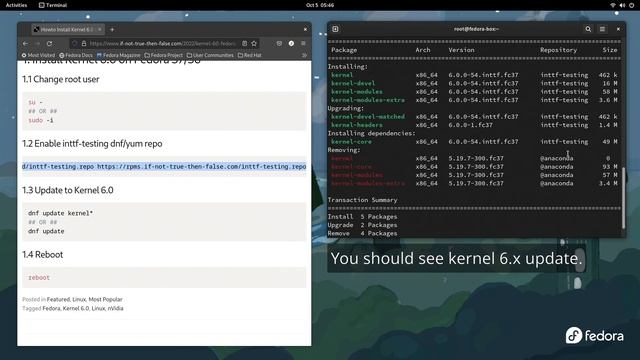
Task: Click the padlock site security icon
Action: click(84, 43)
